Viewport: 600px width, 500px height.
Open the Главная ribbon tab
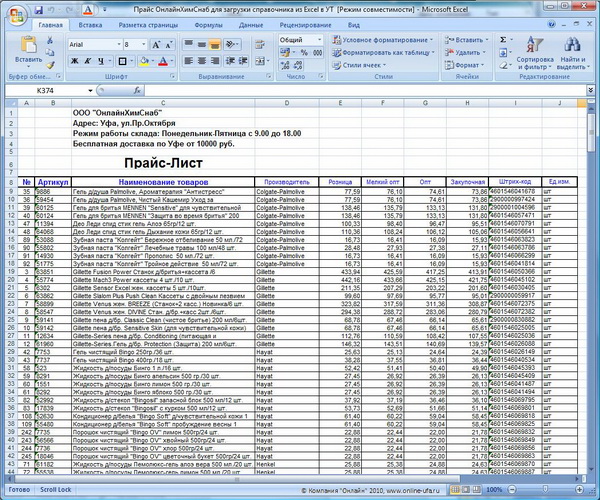click(x=50, y=25)
